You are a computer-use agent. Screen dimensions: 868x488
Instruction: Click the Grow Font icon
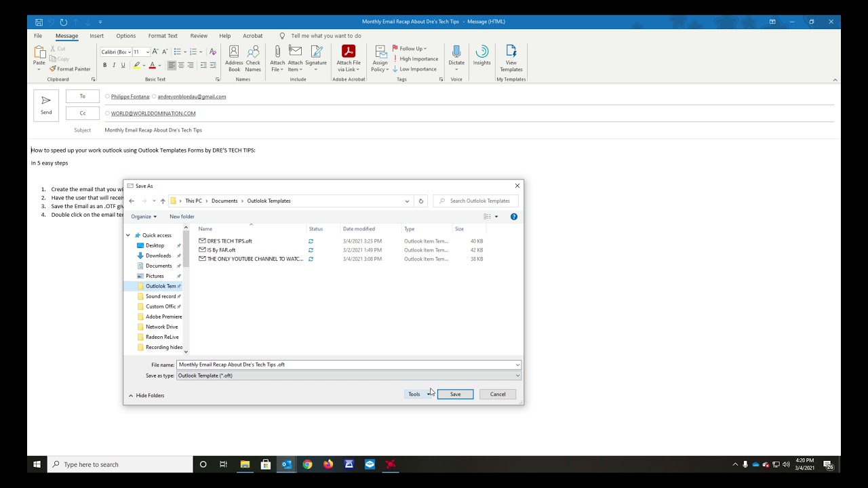(x=155, y=52)
